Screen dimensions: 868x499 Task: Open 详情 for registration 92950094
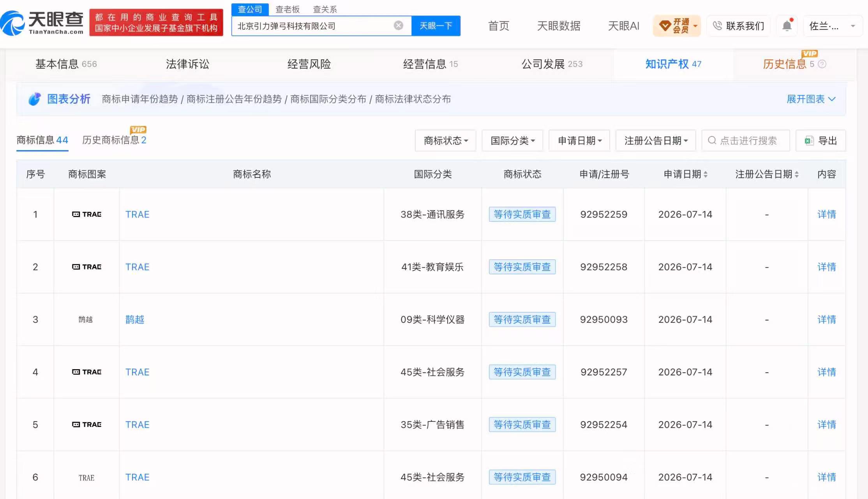(x=826, y=477)
